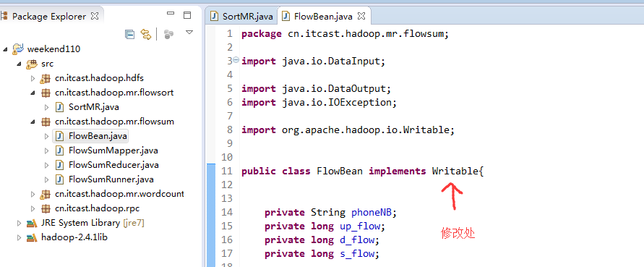Click the cn.itcast.hadoop.mr.flowsort package icon
Screen dimensions: 644x267
click(x=46, y=93)
